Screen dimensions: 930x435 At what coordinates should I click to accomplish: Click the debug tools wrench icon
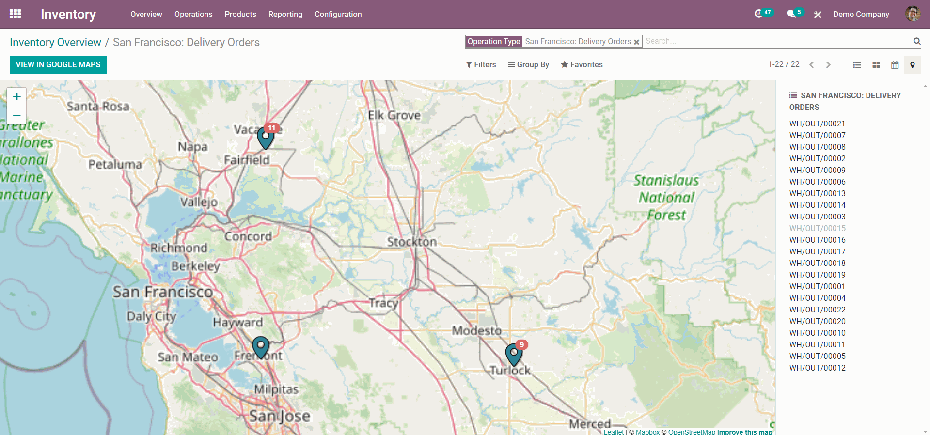(x=817, y=15)
